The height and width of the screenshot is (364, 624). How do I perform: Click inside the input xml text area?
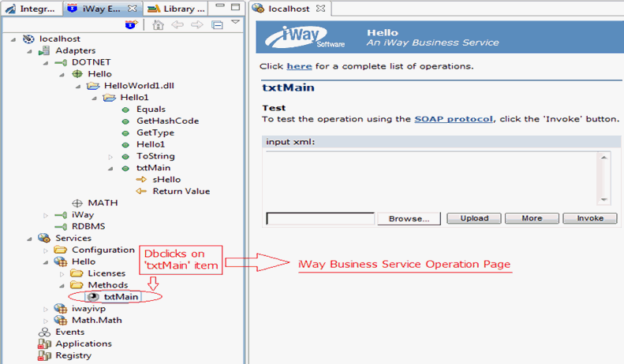point(431,178)
